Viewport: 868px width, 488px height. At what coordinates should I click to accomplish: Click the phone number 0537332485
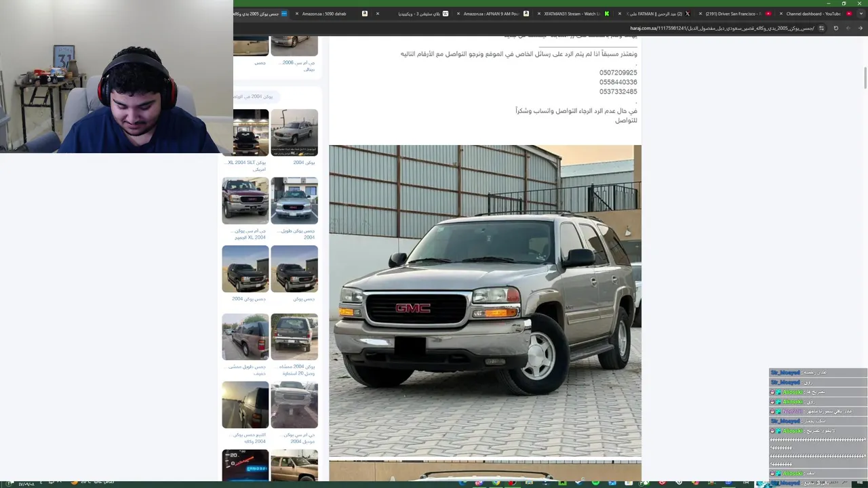618,91
